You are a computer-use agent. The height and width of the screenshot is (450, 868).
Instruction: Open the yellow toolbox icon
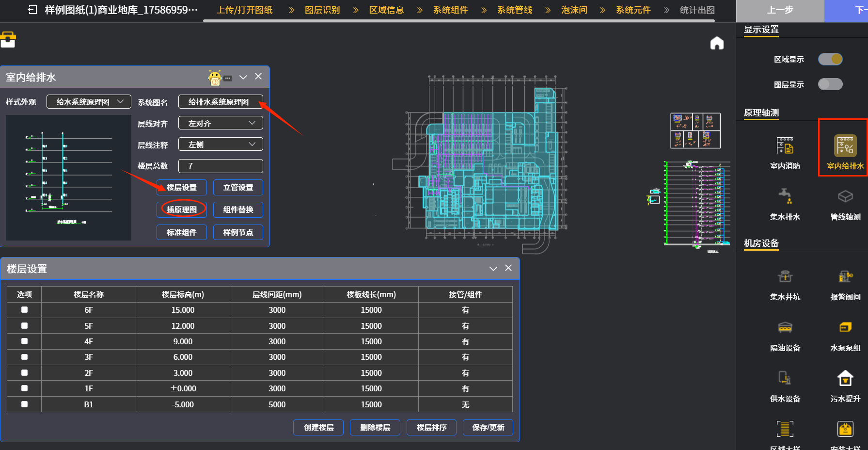click(x=8, y=40)
